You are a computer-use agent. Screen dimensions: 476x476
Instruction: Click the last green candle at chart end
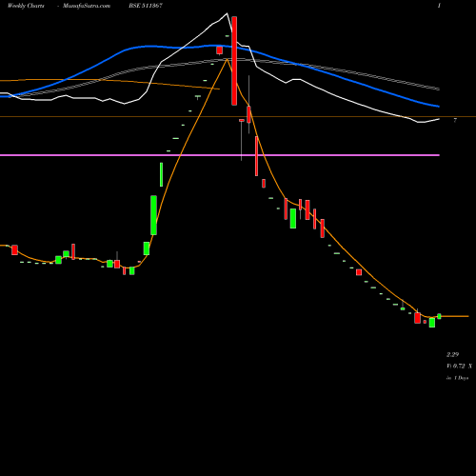click(439, 316)
